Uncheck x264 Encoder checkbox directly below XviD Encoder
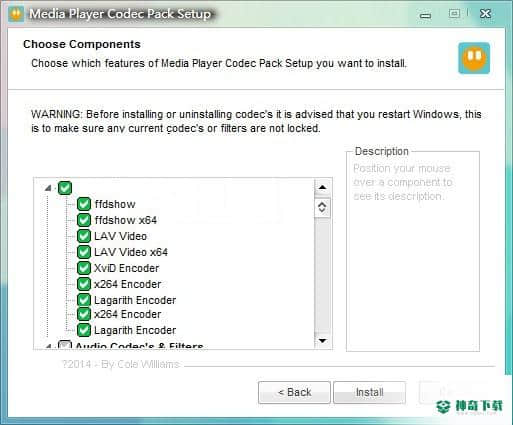The height and width of the screenshot is (425, 513). point(84,284)
